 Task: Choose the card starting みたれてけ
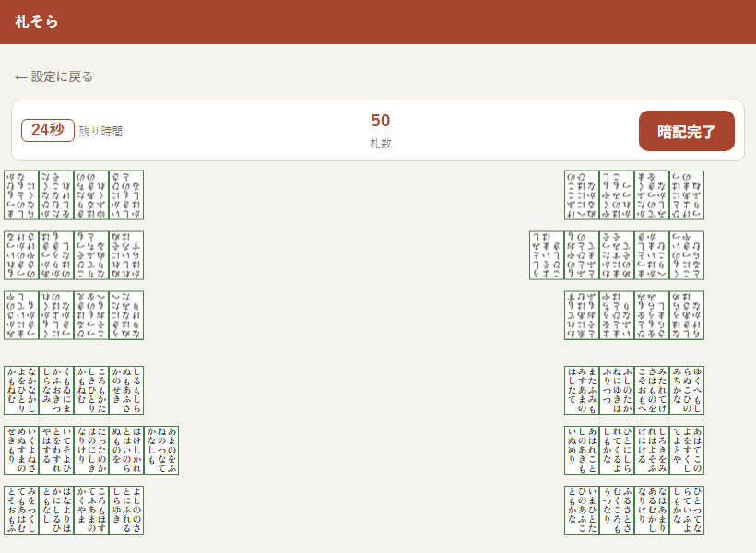pyautogui.click(x=652, y=390)
